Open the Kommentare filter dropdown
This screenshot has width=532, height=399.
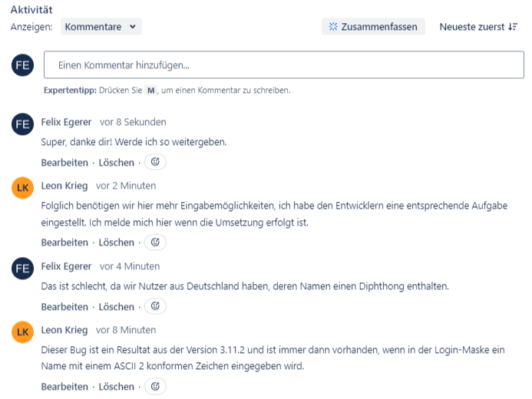[101, 26]
